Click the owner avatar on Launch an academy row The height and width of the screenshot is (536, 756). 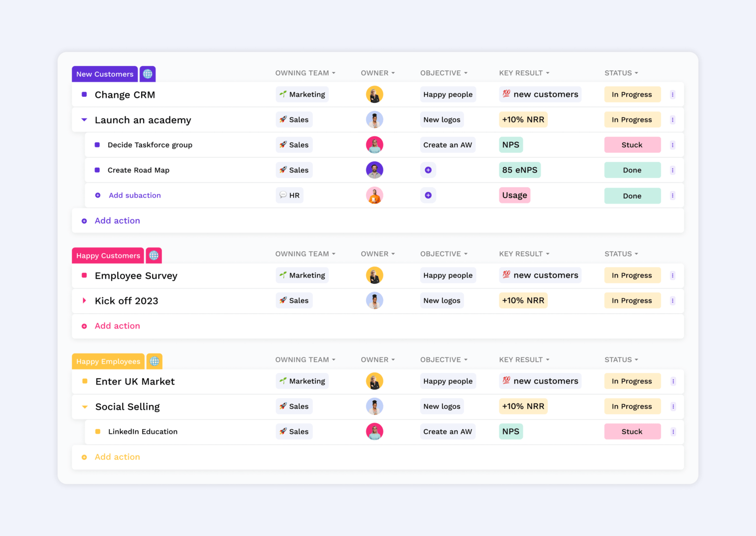point(375,119)
